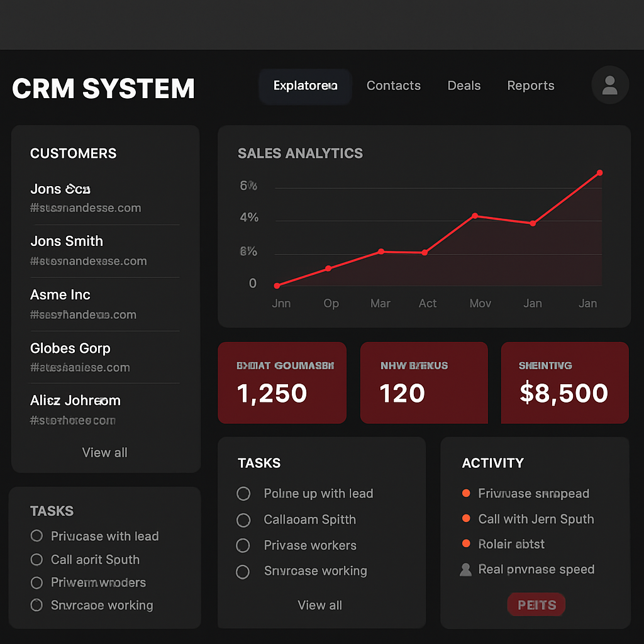Image resolution: width=644 pixels, height=644 pixels.
Task: Check "Call aorit Sputh" task circle
Action: 36,560
